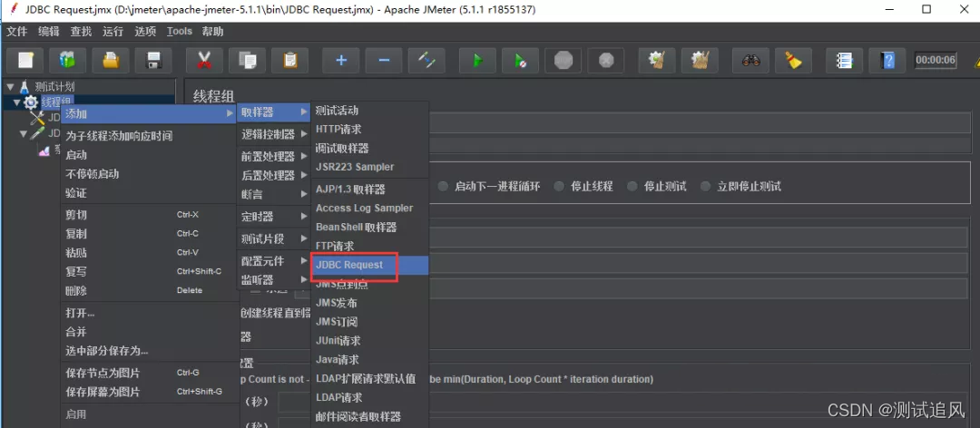
Task: Click the Clear toolbar icon
Action: click(657, 60)
